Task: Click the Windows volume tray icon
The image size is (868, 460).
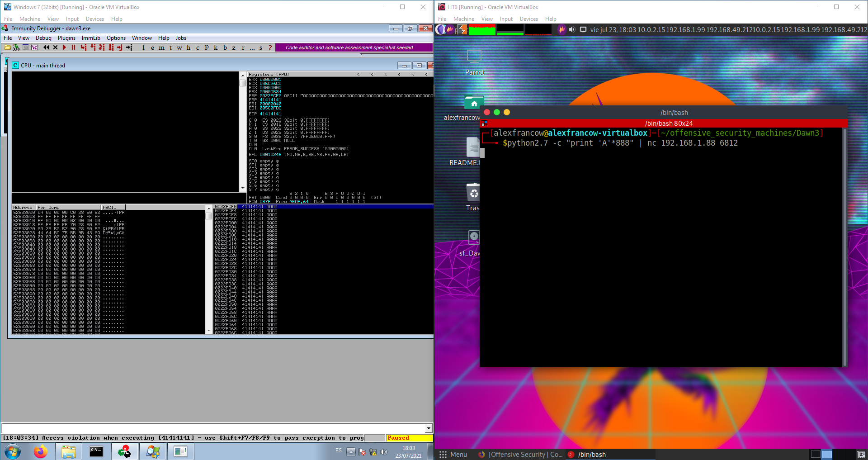Action: tap(384, 451)
